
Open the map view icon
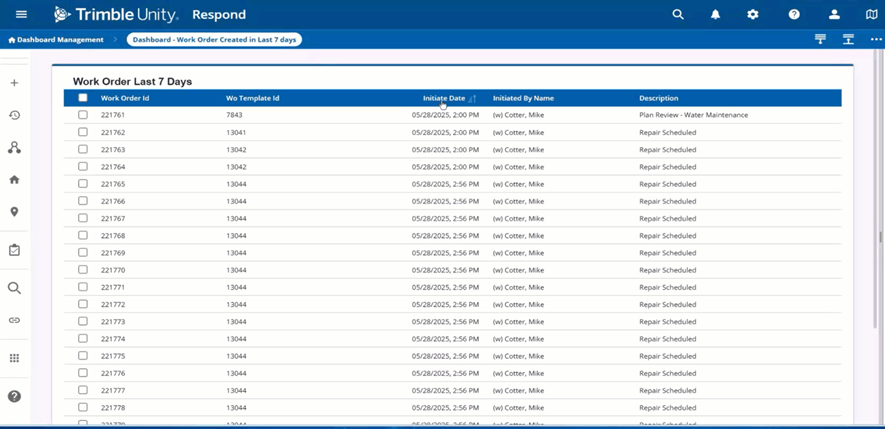tap(871, 15)
